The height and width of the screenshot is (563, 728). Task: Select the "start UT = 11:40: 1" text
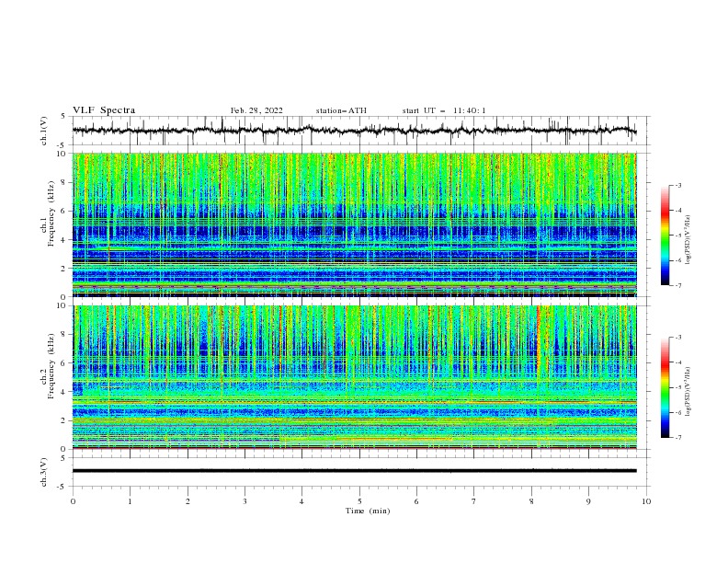[444, 110]
